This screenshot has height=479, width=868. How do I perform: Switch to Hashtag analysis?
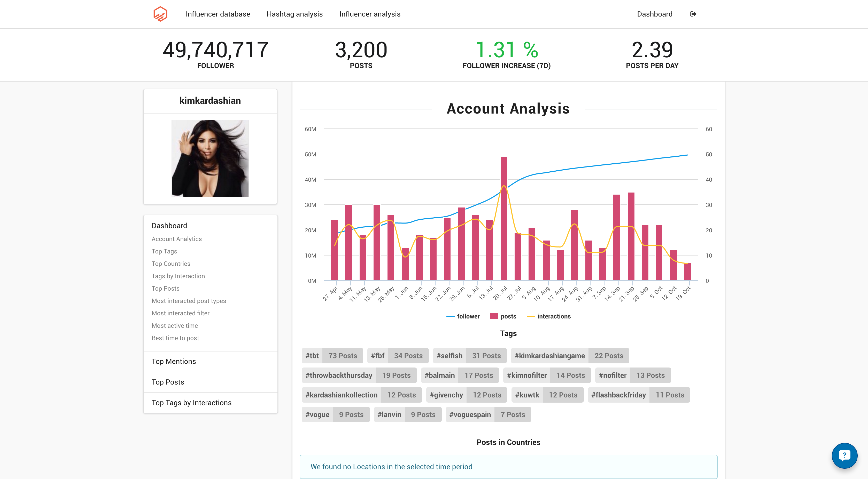tap(295, 14)
